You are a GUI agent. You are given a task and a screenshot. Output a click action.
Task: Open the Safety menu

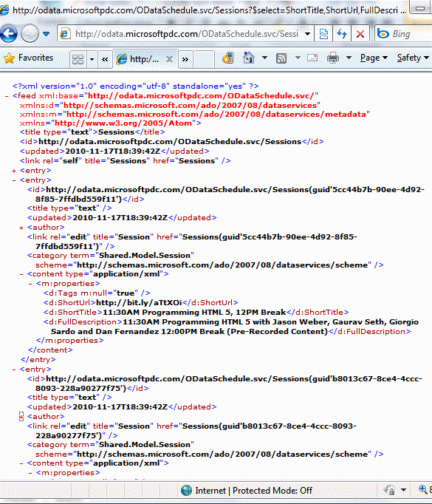coord(413,58)
